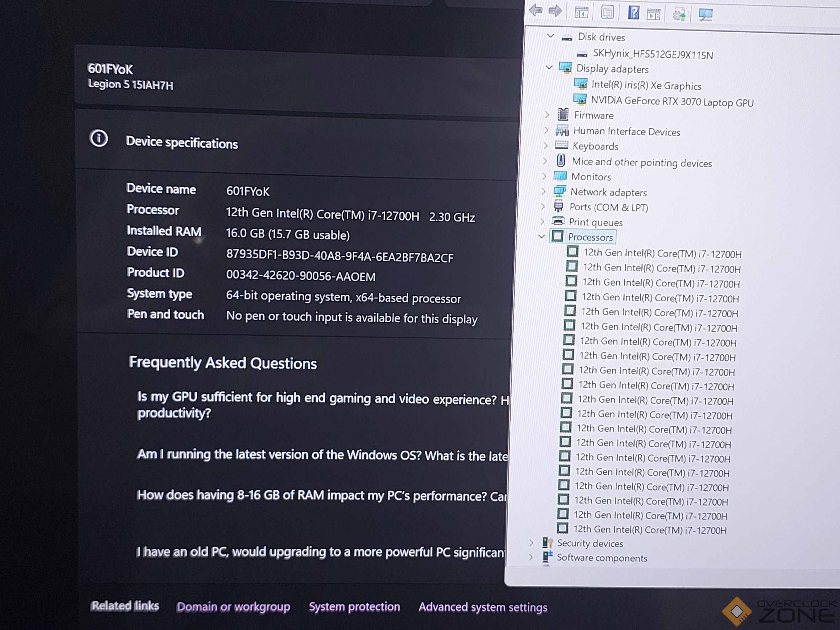
Task: Open the System protection link
Action: 354,607
